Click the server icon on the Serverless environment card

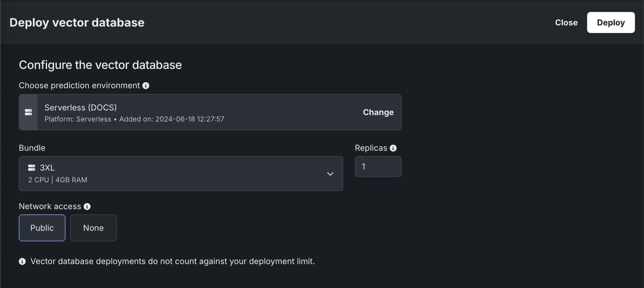tap(28, 112)
